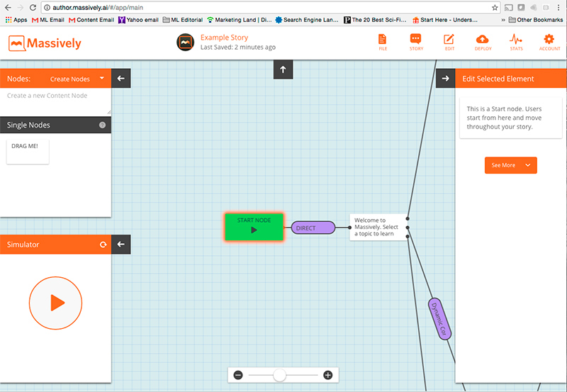This screenshot has width=567, height=392.
Task: Click the Single Nodes help icon
Action: [102, 125]
